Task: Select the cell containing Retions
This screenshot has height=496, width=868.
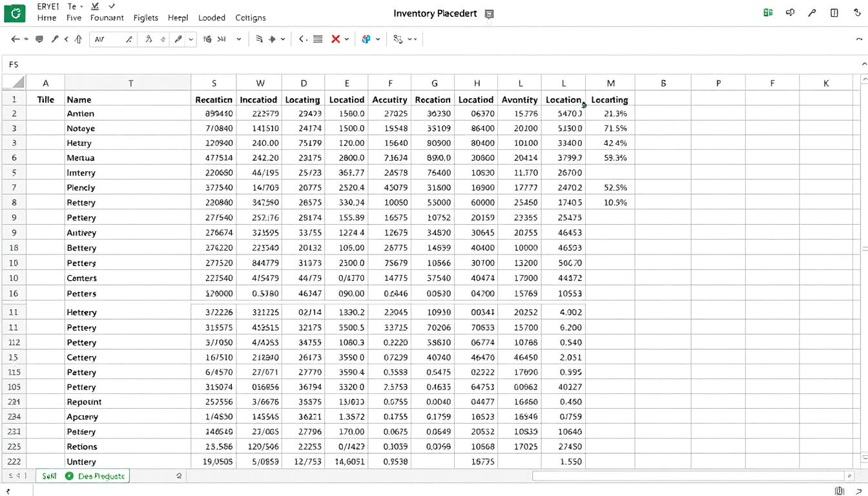Action: point(128,446)
